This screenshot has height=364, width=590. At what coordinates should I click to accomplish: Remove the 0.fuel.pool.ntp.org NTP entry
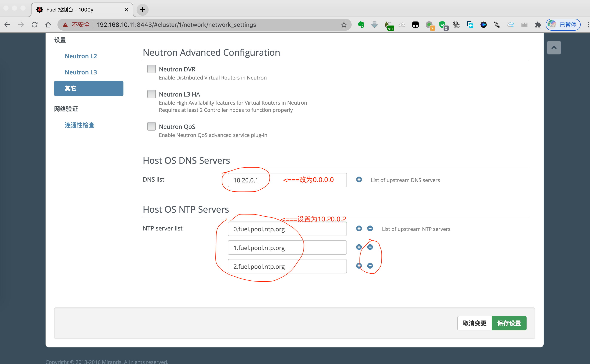[370, 229]
